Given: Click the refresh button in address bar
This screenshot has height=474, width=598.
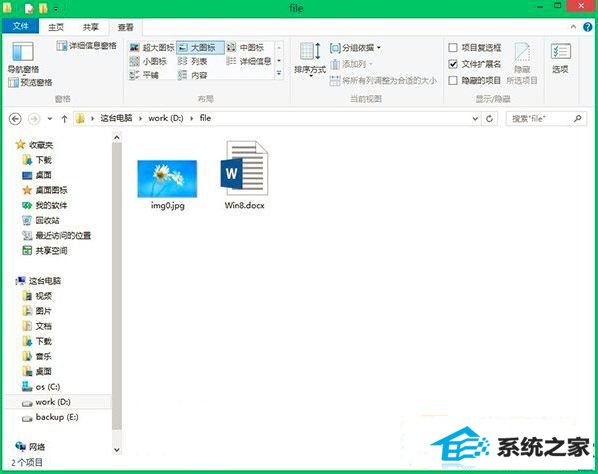Looking at the screenshot, I should [x=489, y=119].
